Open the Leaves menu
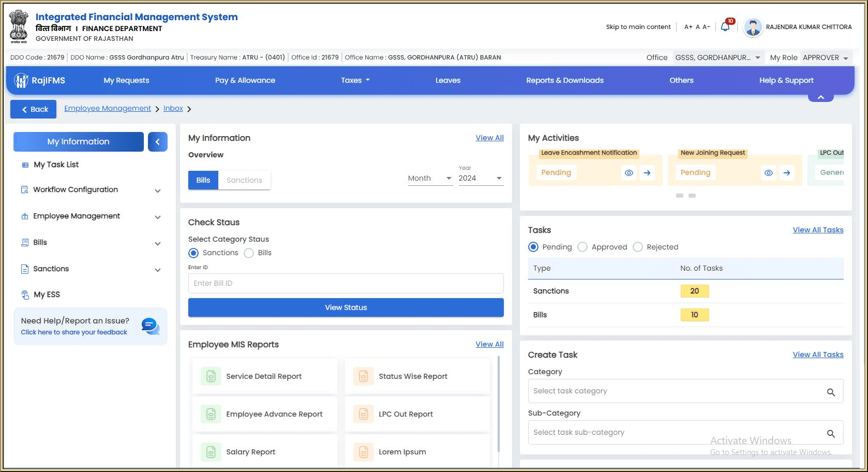 tap(448, 80)
